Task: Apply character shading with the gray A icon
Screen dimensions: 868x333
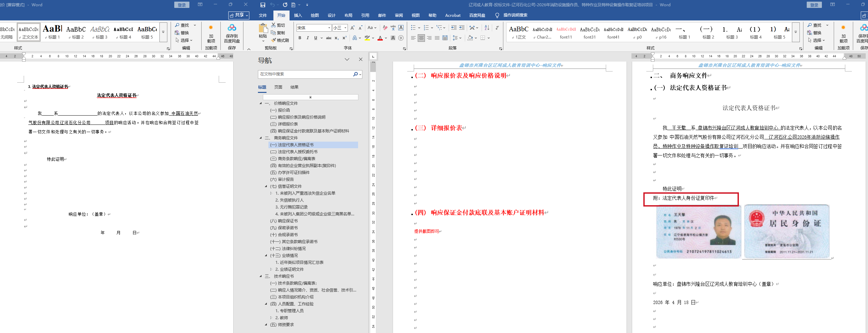Action: (x=393, y=38)
